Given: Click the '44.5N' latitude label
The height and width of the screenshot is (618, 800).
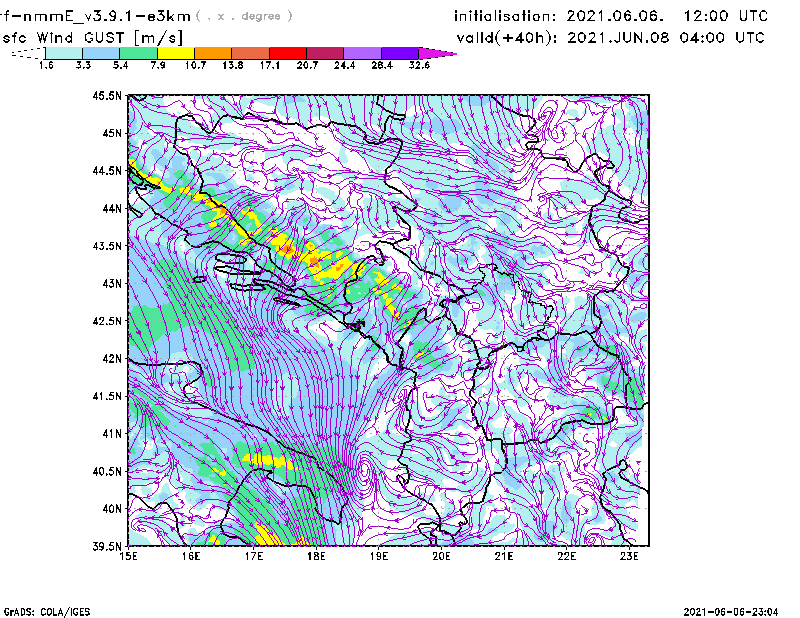Looking at the screenshot, I should click(x=107, y=170).
